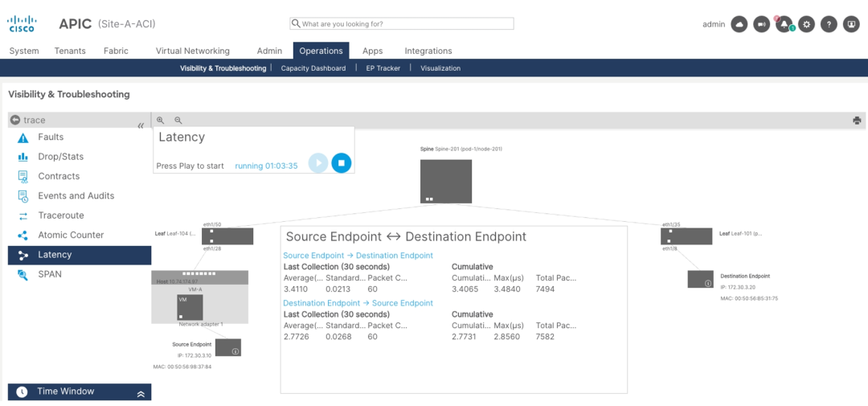Click the MAC 00:50:56:85:31:75 text
868x406 pixels.
(x=749, y=298)
